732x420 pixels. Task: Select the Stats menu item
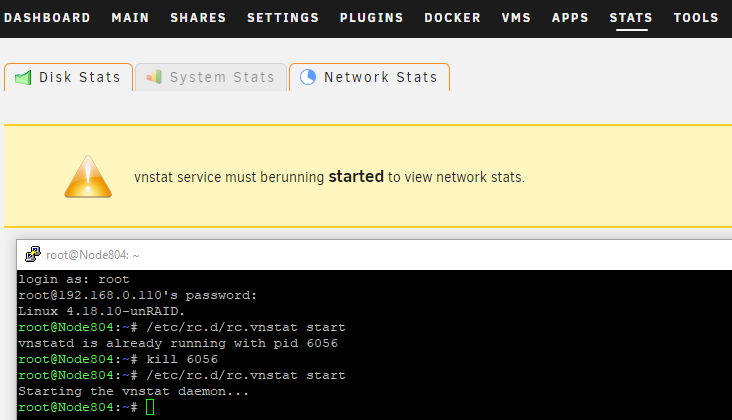(x=631, y=18)
